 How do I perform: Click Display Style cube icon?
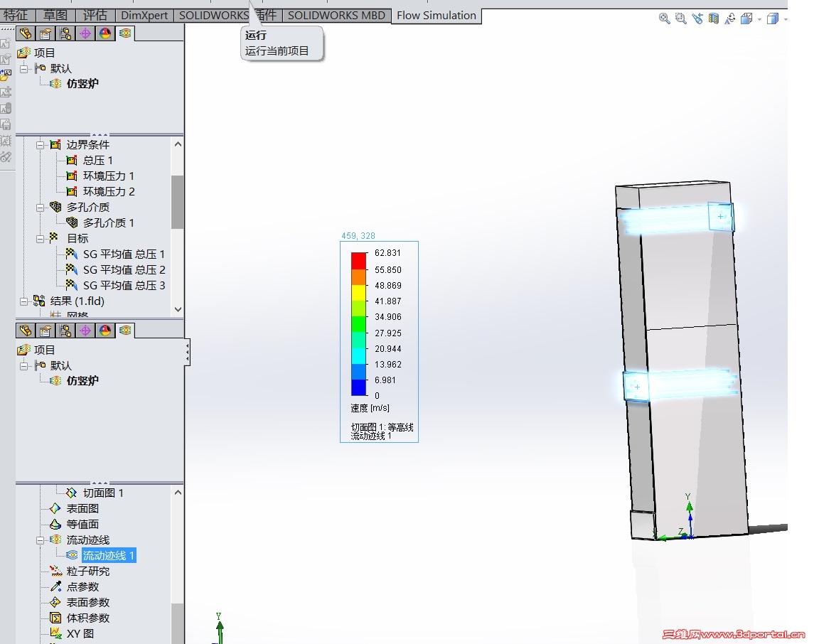point(773,18)
